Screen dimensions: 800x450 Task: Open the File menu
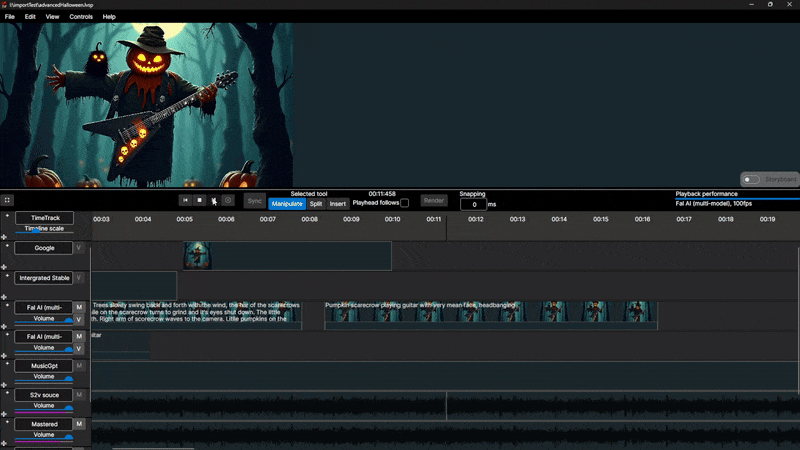coord(9,17)
